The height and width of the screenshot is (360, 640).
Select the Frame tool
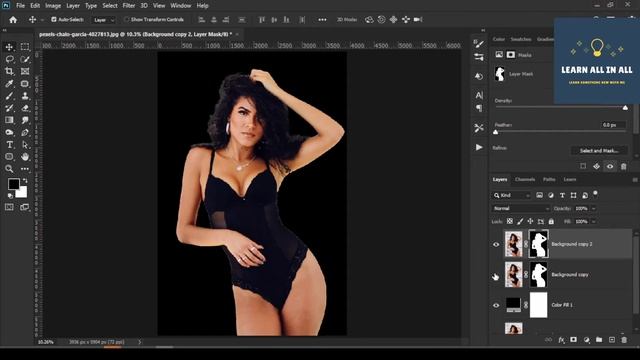25,71
